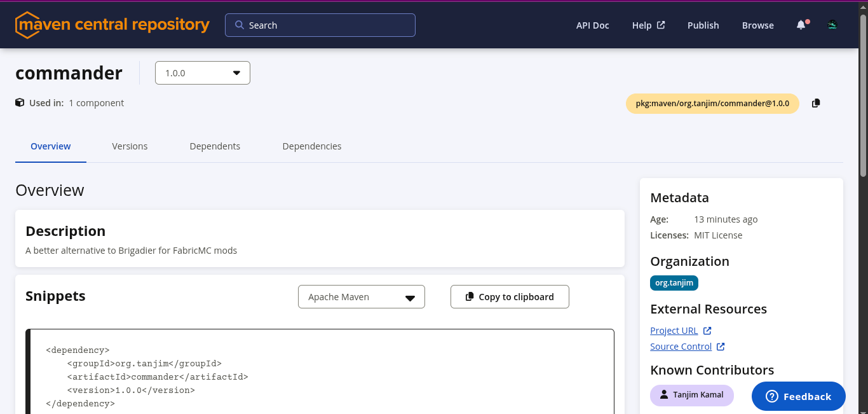Click the external link icon beside Project URL

tap(707, 331)
